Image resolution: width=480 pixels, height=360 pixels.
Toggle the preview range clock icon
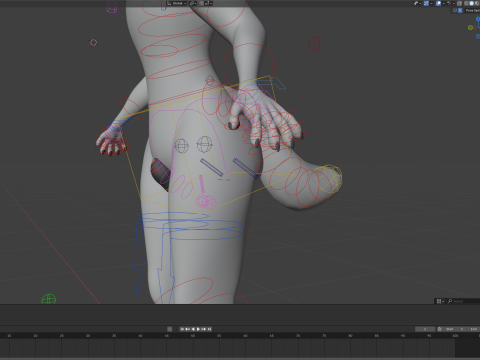(x=440, y=329)
